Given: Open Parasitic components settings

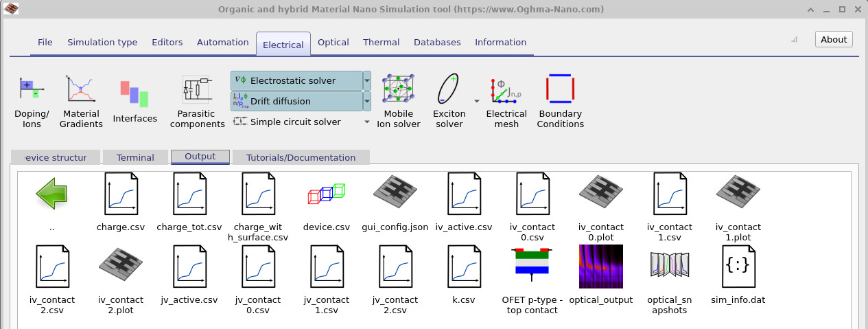Looking at the screenshot, I should point(197,102).
